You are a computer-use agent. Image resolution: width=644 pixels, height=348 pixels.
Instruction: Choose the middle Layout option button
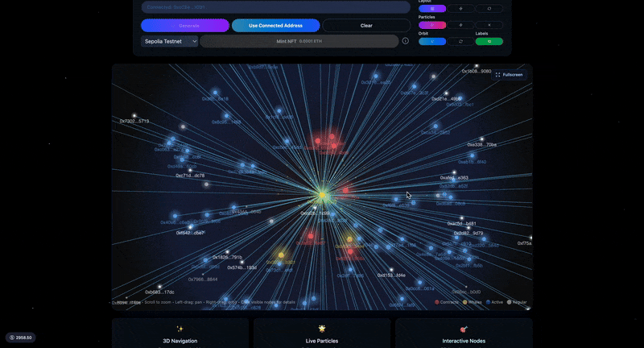click(460, 8)
